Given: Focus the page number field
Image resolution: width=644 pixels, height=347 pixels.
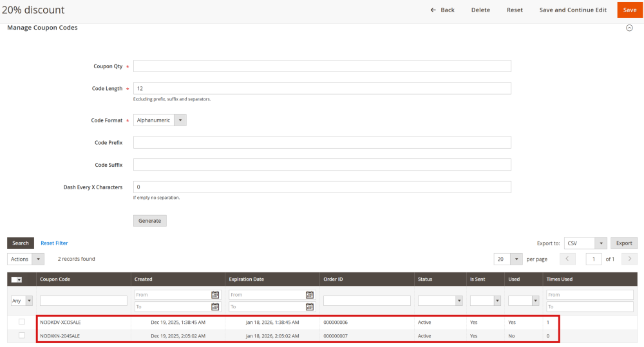Looking at the screenshot, I should 594,259.
